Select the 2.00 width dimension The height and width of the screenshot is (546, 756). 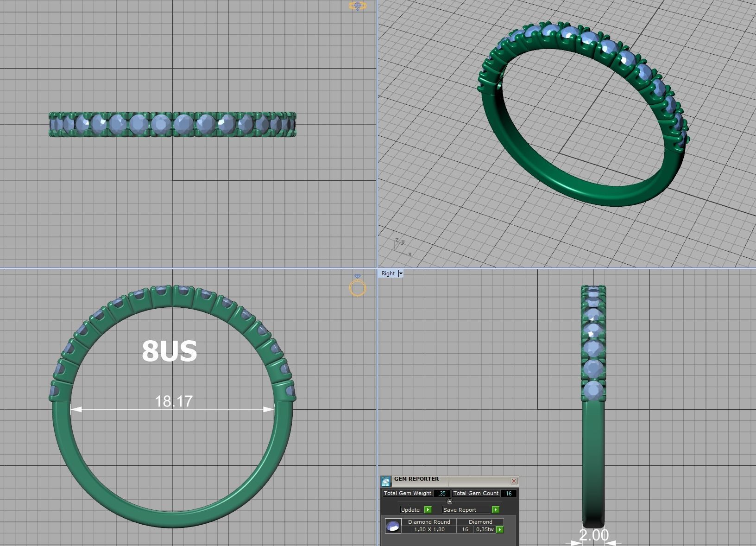[x=593, y=535]
